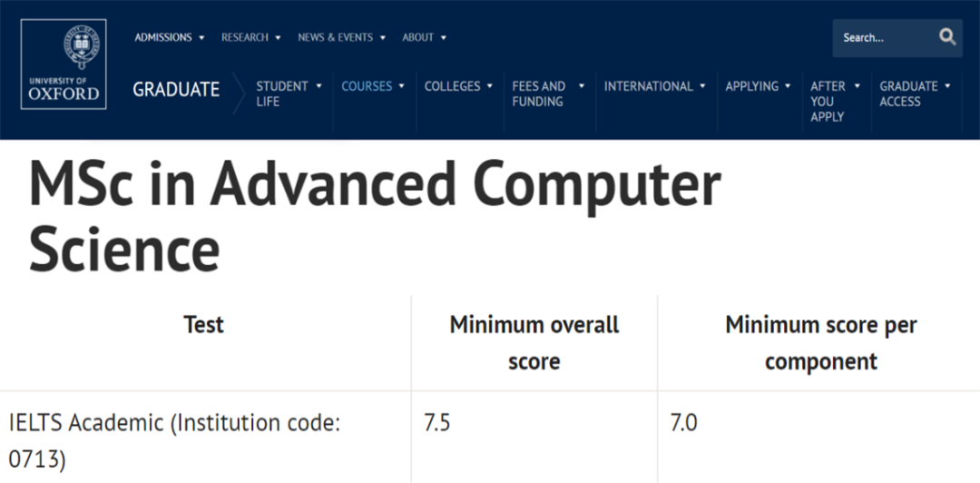The height and width of the screenshot is (483, 980).
Task: Open the International navigation item
Action: pyautogui.click(x=649, y=86)
